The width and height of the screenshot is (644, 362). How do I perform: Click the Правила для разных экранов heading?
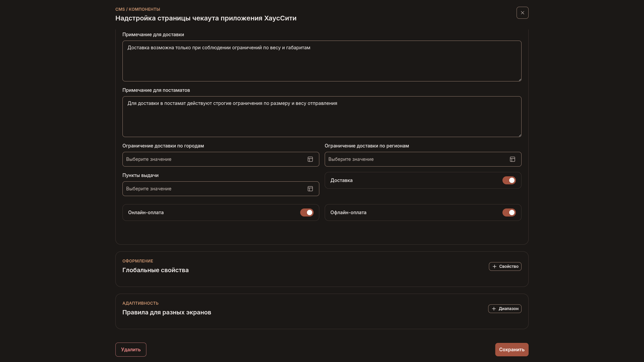167,312
